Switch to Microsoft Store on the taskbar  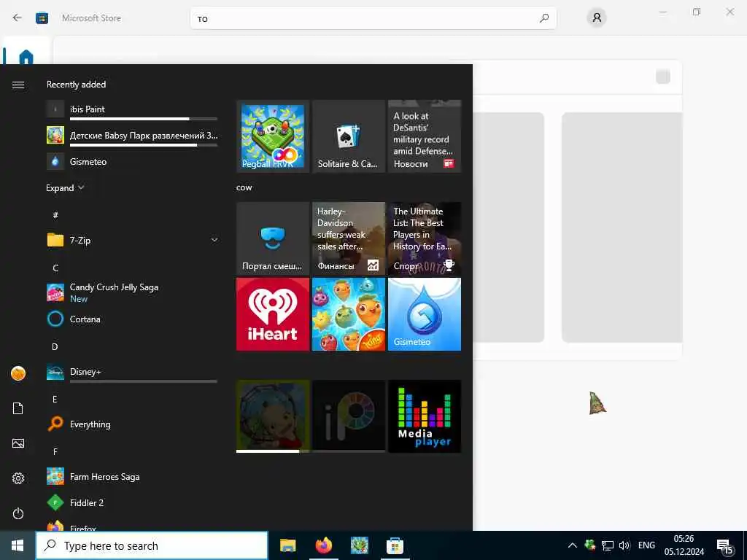pyautogui.click(x=395, y=545)
